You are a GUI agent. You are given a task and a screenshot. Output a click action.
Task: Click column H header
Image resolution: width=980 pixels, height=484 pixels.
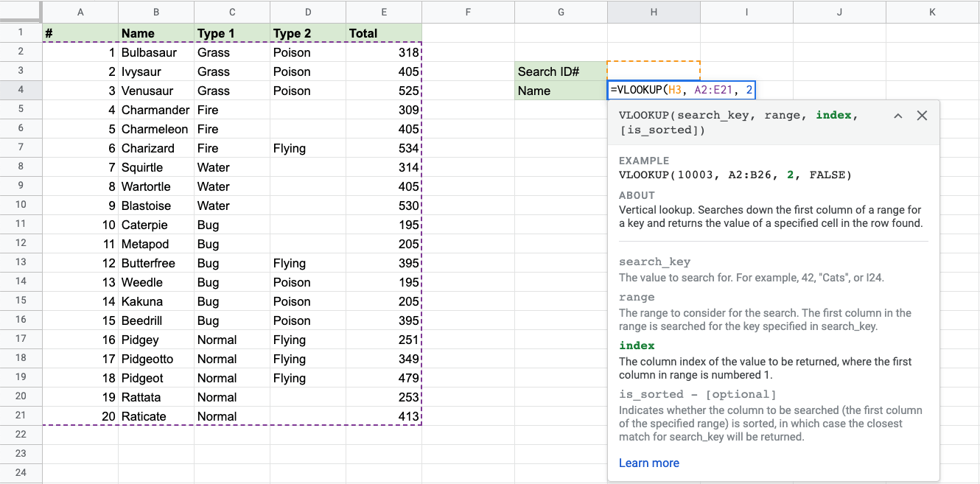click(654, 12)
